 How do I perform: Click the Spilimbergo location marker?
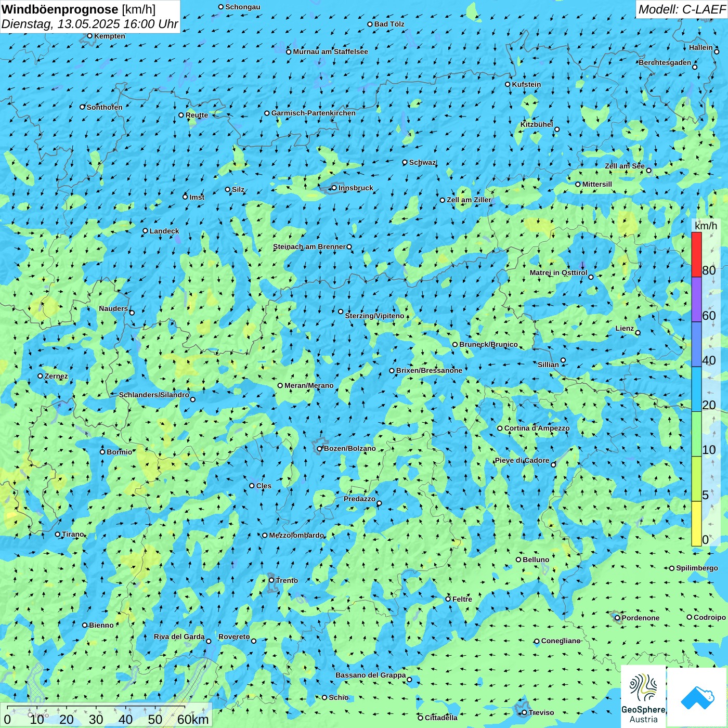672,568
